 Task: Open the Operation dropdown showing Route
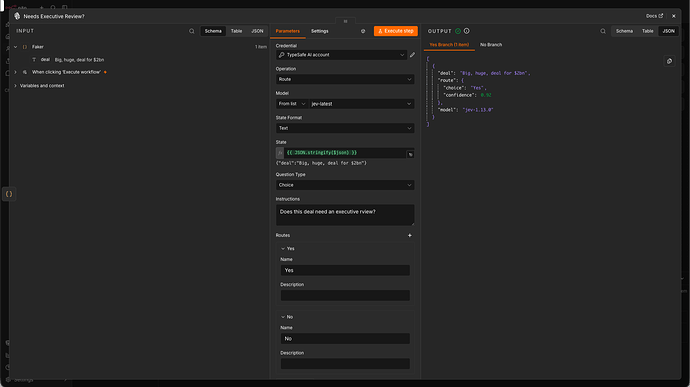(x=345, y=79)
